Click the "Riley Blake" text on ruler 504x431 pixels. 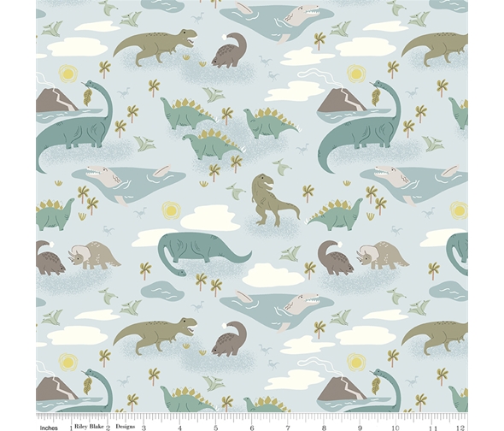[90, 427]
